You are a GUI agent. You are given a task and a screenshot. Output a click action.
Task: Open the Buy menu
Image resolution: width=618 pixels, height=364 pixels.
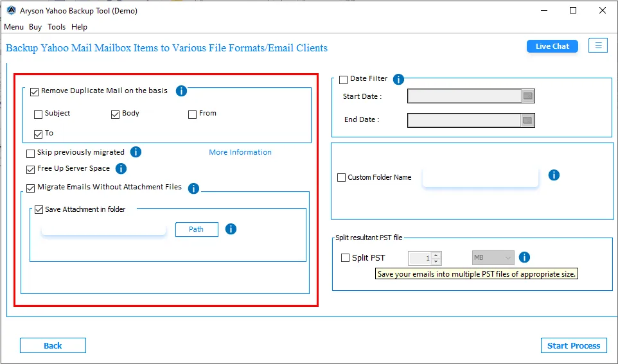click(35, 27)
